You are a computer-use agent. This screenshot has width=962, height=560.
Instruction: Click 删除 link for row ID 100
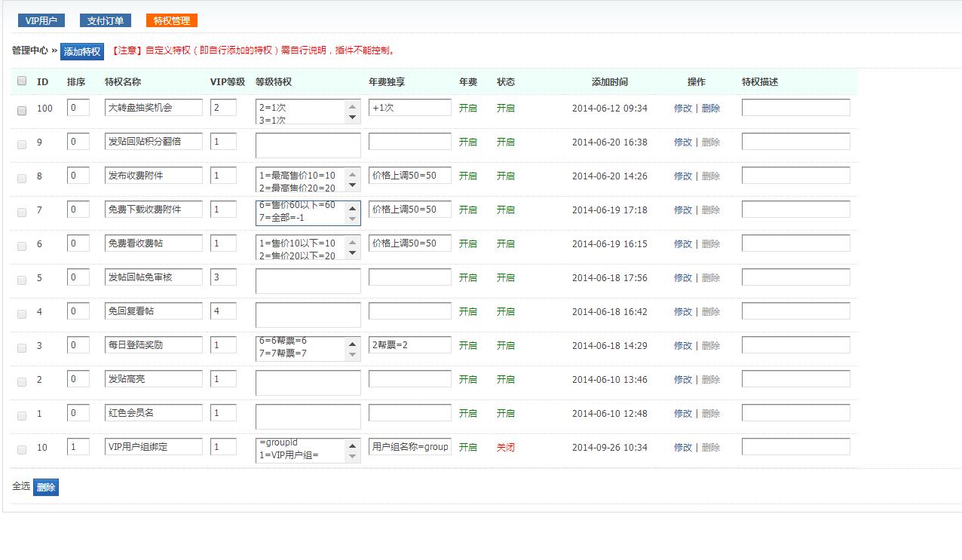(711, 109)
